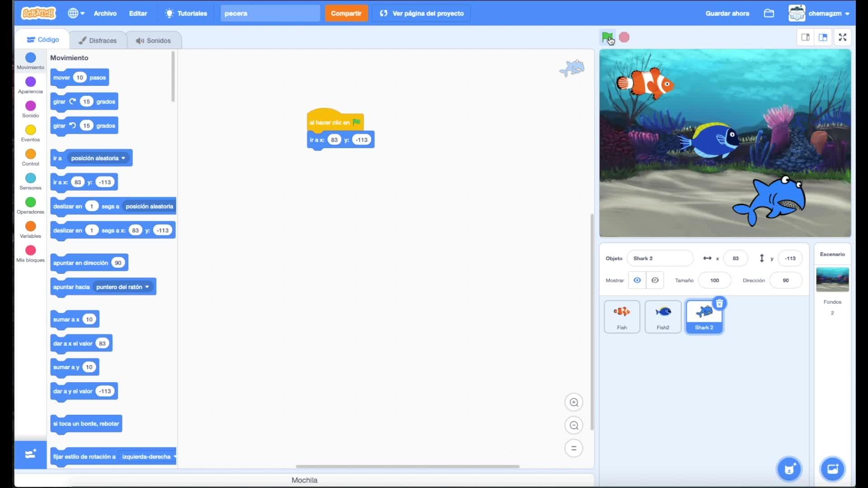Enter full screen stage mode
This screenshot has height=488, width=868.
[x=842, y=37]
